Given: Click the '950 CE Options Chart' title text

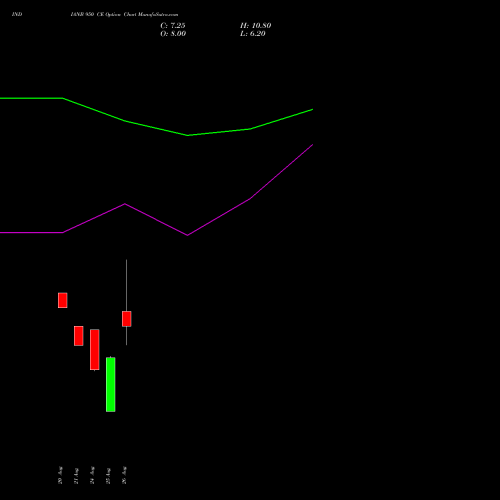Looking at the screenshot, I should point(111,14).
